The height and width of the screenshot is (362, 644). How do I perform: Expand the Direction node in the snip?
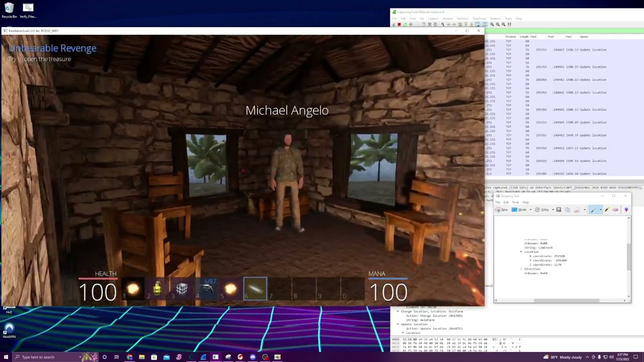tap(521, 269)
